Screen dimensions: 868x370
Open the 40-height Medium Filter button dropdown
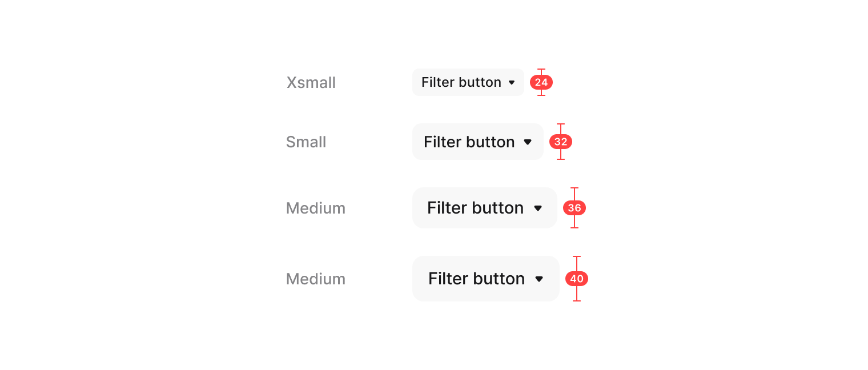(485, 279)
